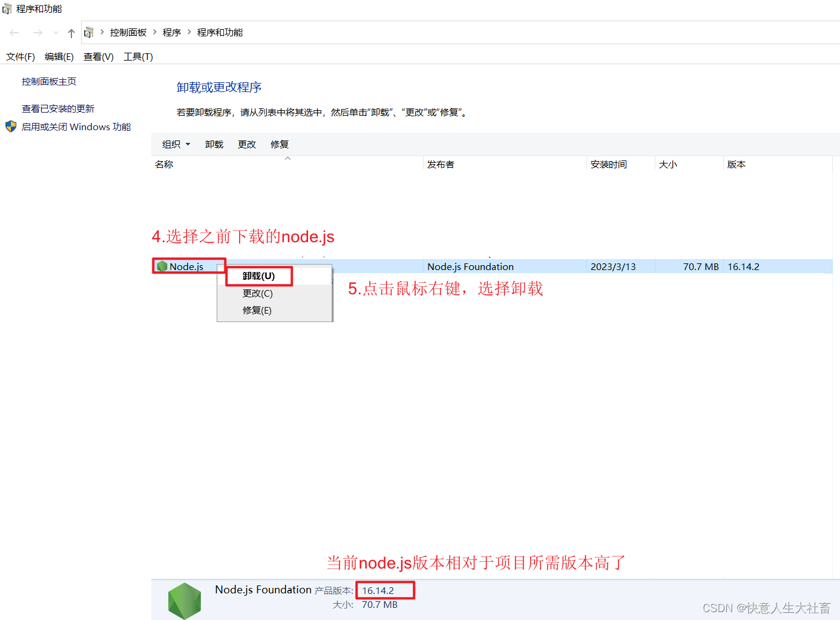This screenshot has width=840, height=620.
Task: Click the 修复 toolbar button
Action: [x=280, y=145]
